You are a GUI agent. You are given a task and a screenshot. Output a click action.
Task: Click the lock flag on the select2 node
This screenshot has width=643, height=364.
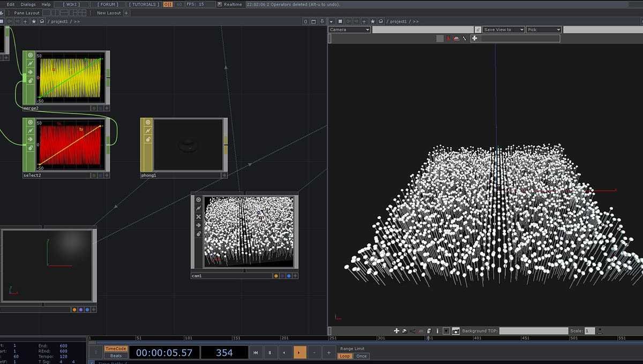pyautogui.click(x=31, y=147)
